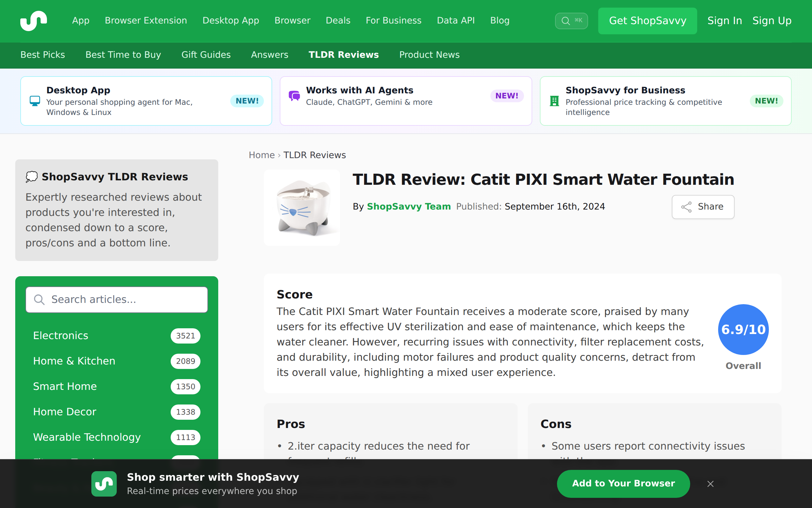Click the ShopSavvy logo in bottom banner
The height and width of the screenshot is (508, 812).
[104, 484]
